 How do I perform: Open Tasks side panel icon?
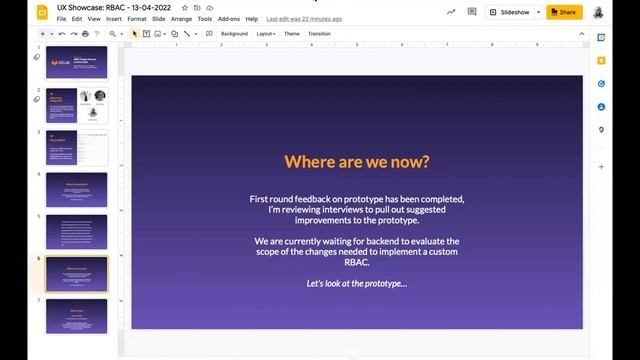[x=601, y=84]
